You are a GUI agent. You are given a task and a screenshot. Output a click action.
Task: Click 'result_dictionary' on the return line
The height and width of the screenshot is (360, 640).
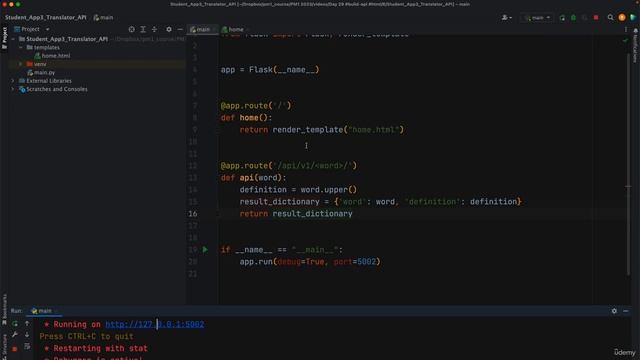click(x=312, y=213)
